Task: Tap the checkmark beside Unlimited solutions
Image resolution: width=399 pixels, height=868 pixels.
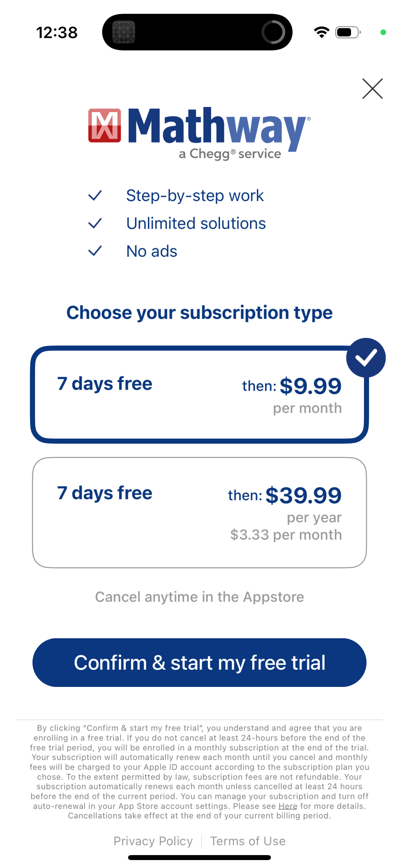Action: pyautogui.click(x=95, y=223)
